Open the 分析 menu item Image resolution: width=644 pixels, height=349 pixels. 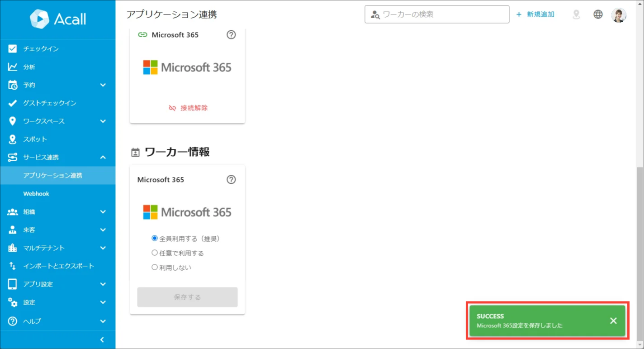[58, 67]
